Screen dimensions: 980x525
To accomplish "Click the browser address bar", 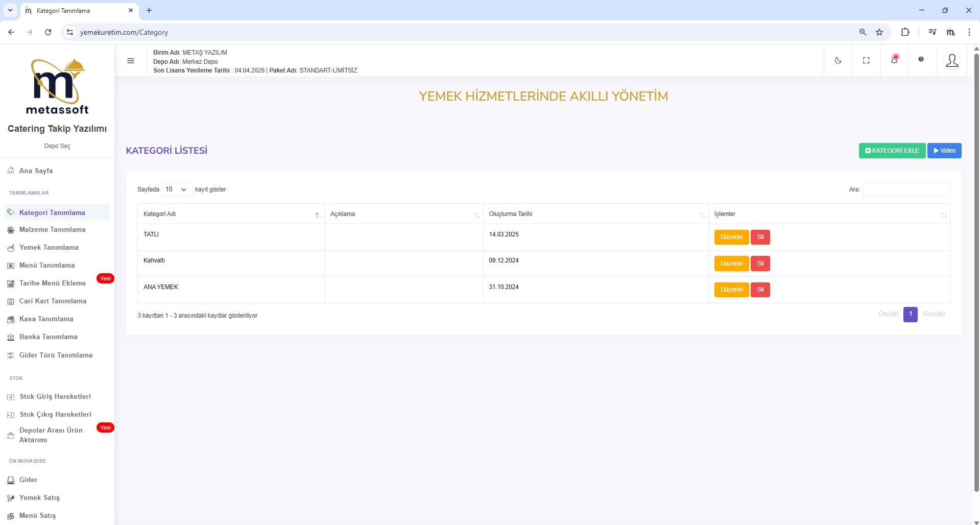I will (460, 32).
